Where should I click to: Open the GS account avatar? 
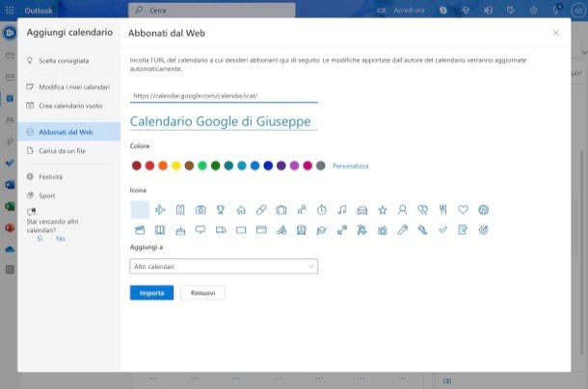click(x=577, y=11)
